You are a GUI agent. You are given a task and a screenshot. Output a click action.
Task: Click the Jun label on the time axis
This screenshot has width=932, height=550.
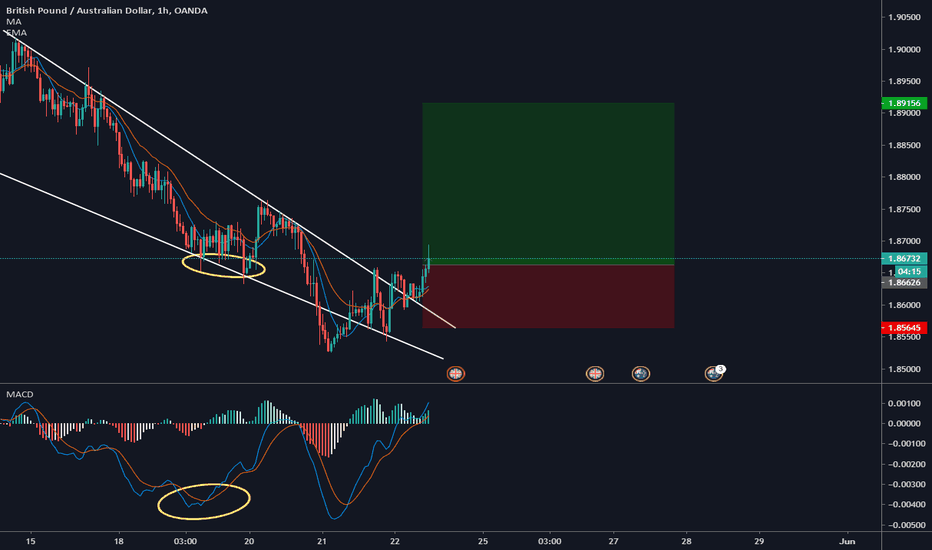847,541
